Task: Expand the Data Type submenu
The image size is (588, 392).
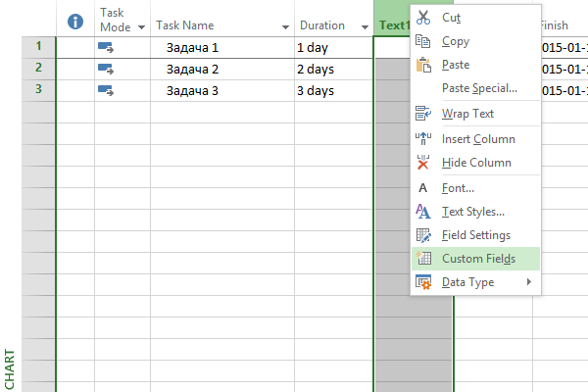Action: point(529,282)
